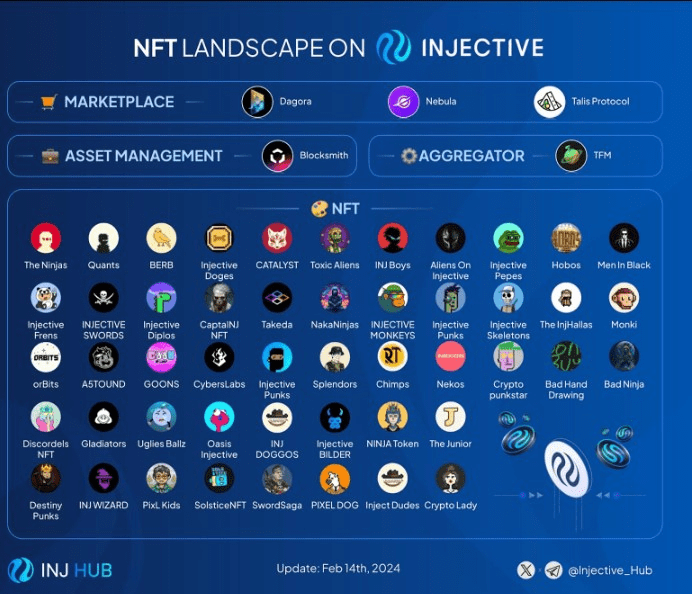Select the Chimps icon
This screenshot has width=692, height=594.
pyautogui.click(x=393, y=357)
